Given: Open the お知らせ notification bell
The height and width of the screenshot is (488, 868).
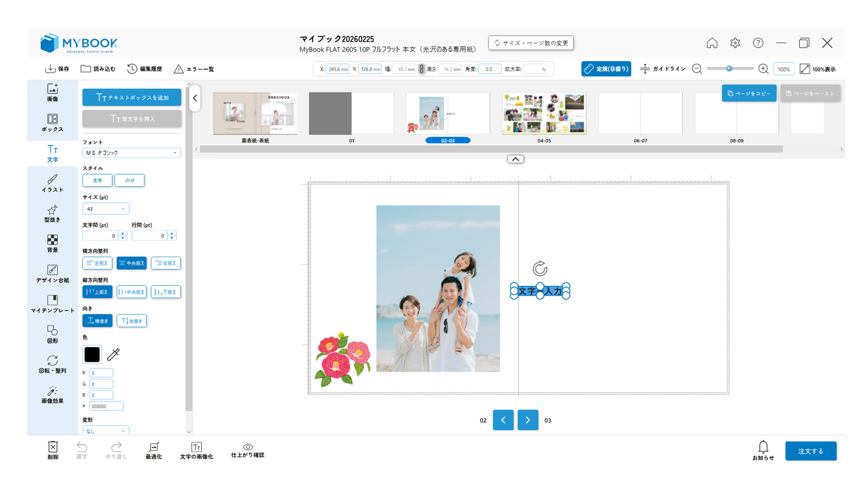Looking at the screenshot, I should click(x=763, y=447).
